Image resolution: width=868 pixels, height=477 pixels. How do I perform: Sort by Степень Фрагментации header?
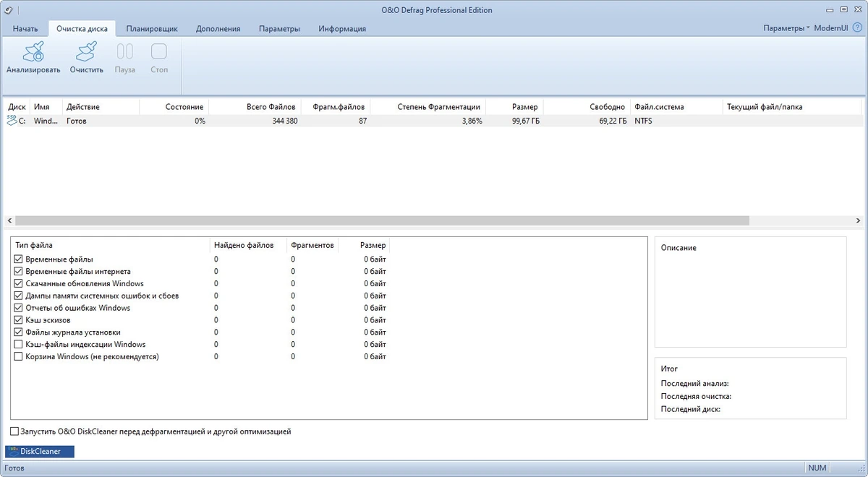click(428, 106)
